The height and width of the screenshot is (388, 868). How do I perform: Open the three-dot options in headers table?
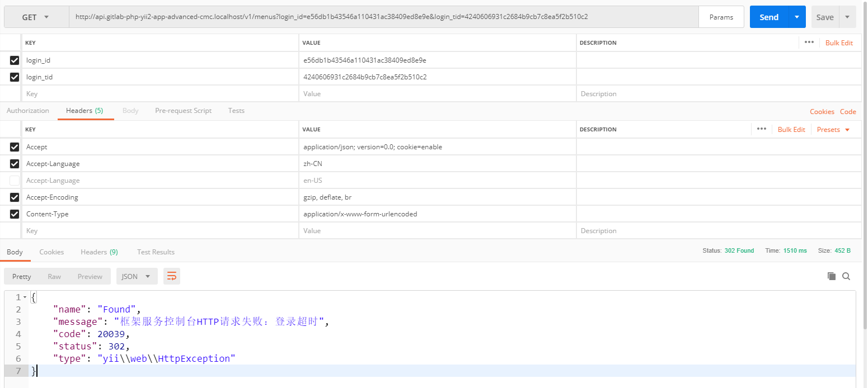761,129
